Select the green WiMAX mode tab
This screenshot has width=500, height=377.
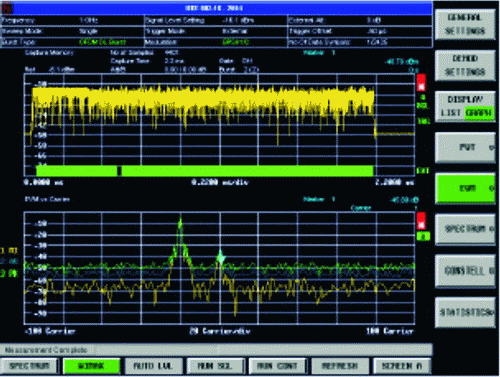(91, 366)
